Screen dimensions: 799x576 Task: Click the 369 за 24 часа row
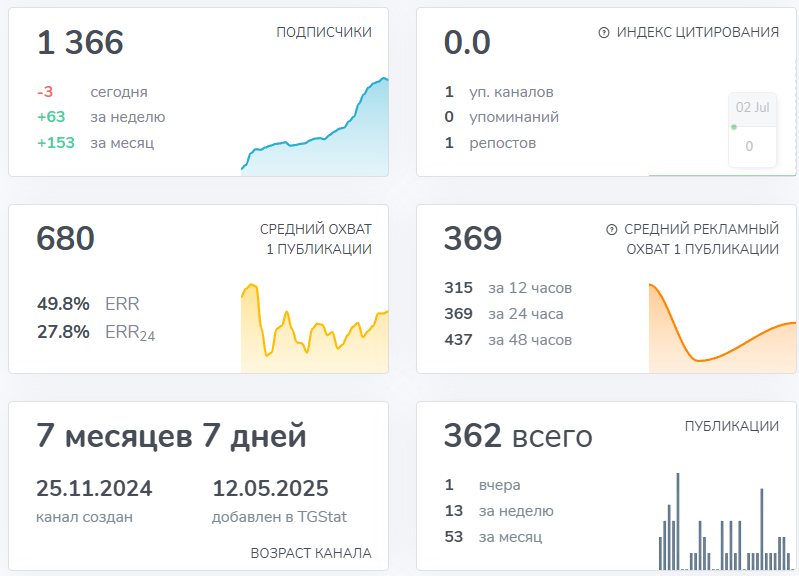[504, 313]
